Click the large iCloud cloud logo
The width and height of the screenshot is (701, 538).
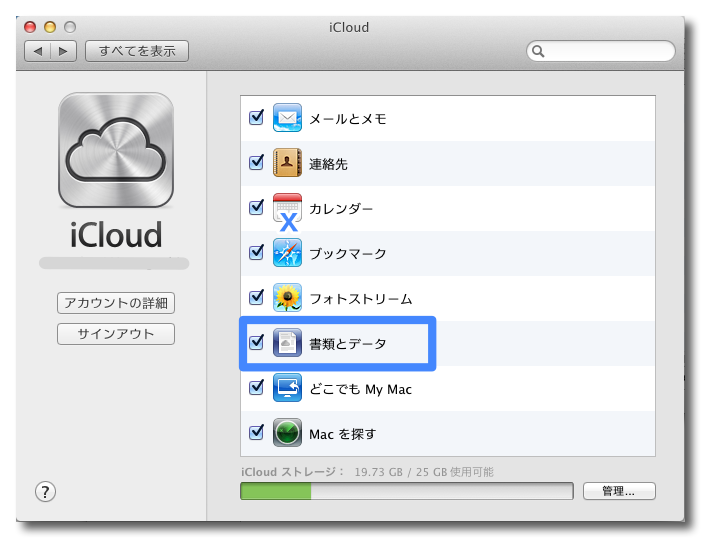[116, 150]
